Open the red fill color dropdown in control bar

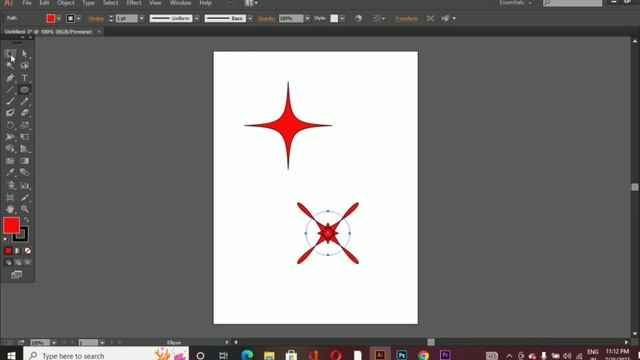tap(59, 18)
